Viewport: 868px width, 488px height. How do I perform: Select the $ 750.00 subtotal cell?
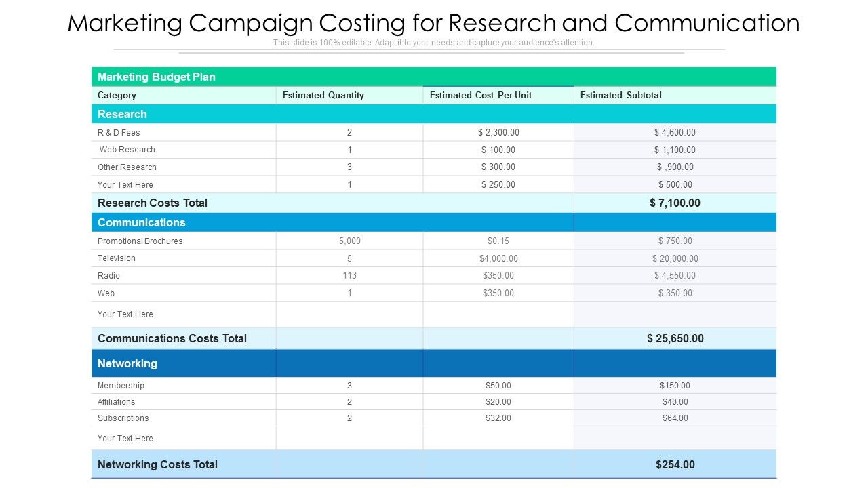pyautogui.click(x=675, y=241)
